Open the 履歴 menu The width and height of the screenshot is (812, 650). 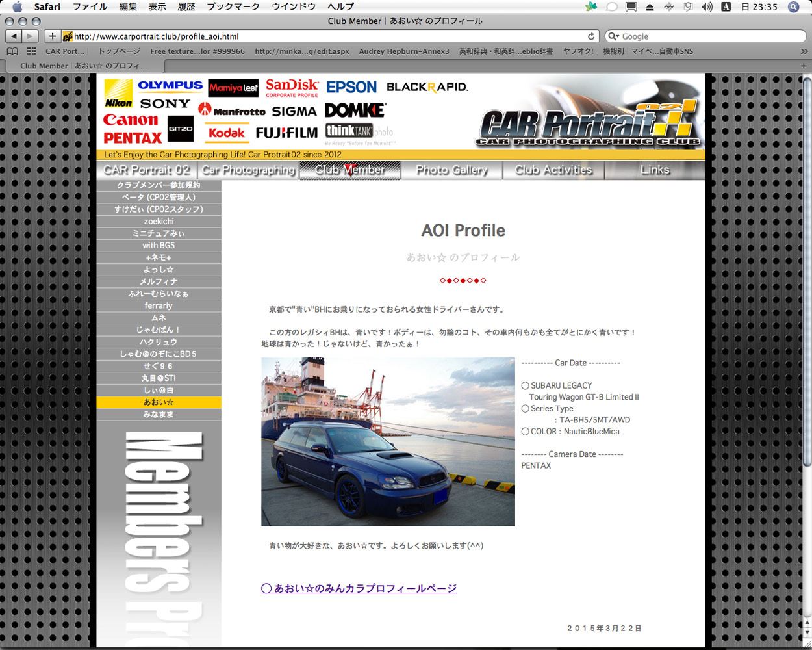186,7
